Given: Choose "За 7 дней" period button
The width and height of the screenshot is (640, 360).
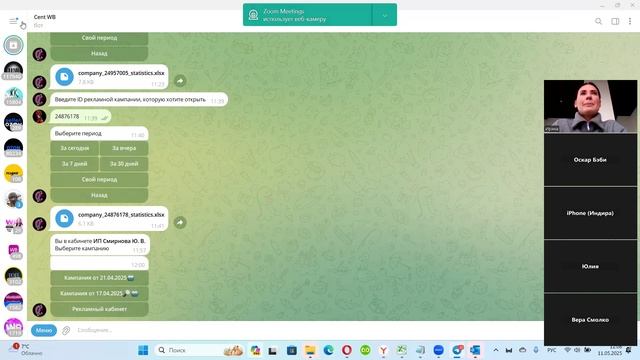Looking at the screenshot, I should (75, 164).
